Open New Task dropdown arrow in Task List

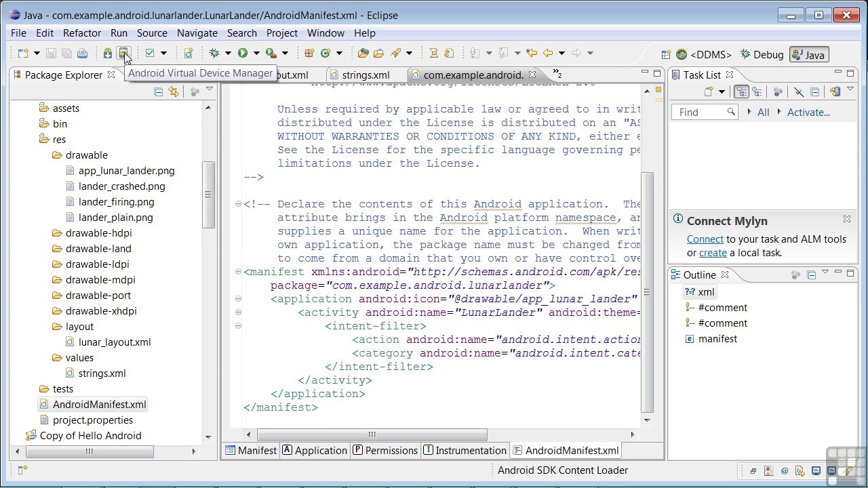click(x=722, y=92)
